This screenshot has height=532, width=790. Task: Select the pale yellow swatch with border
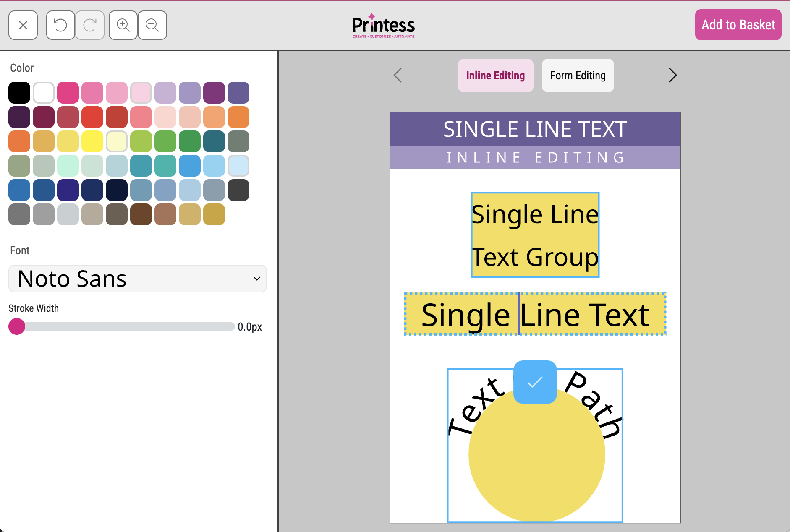pos(117,141)
